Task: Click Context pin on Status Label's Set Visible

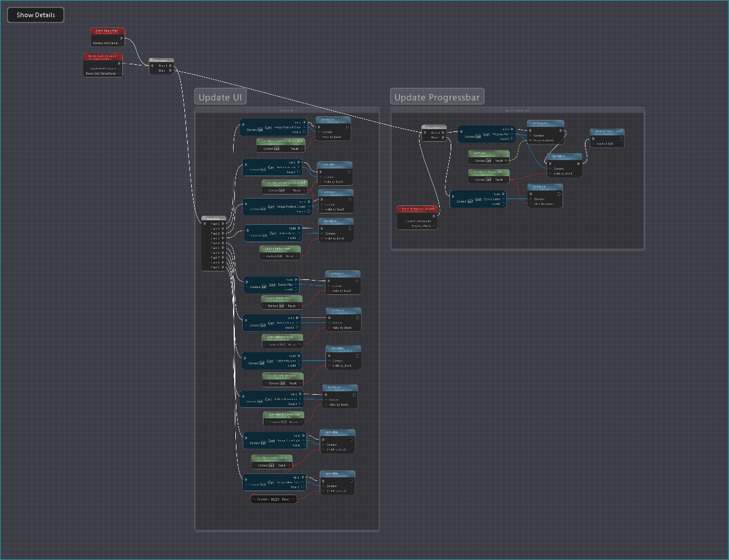Action: pos(531,199)
